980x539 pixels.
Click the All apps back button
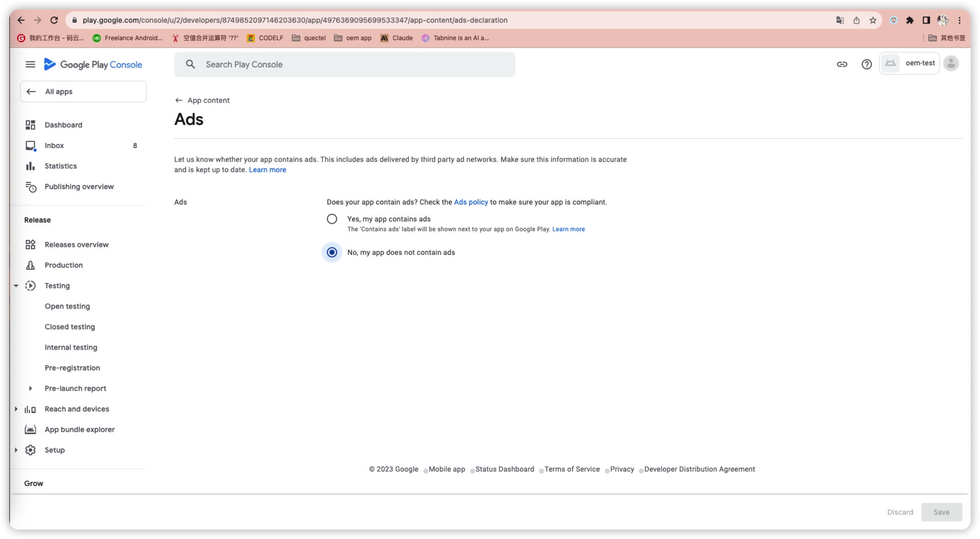(83, 91)
